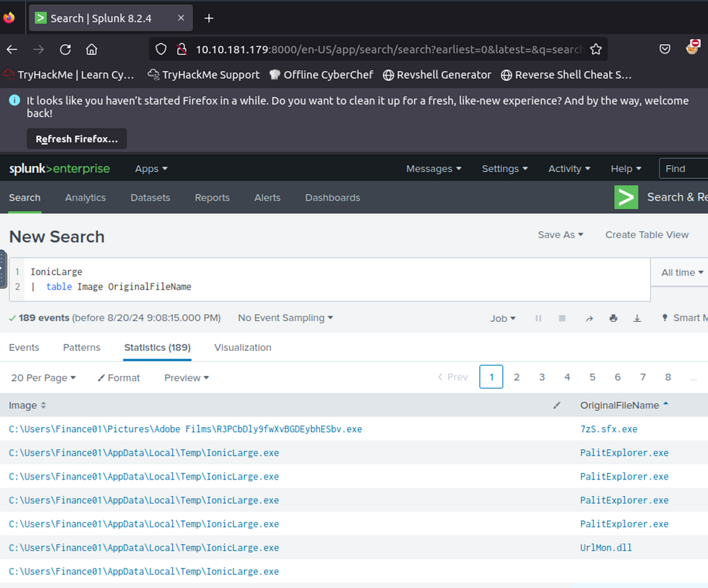Select the Statistics (189) tab

(x=157, y=348)
